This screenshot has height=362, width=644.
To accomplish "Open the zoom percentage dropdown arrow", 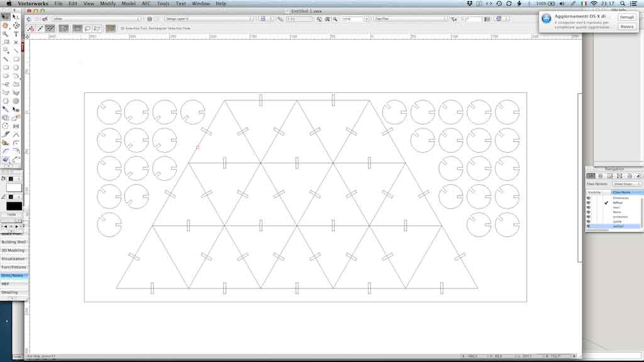I will (x=367, y=19).
